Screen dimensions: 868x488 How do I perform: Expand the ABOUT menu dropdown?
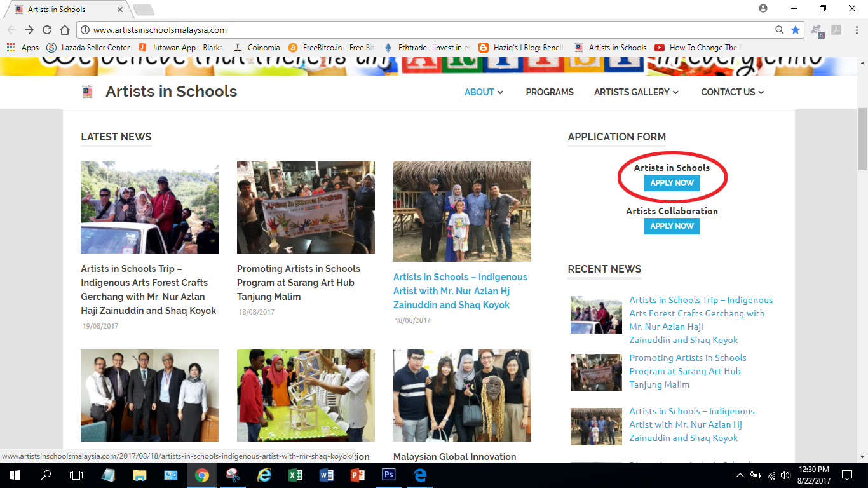[x=484, y=92]
